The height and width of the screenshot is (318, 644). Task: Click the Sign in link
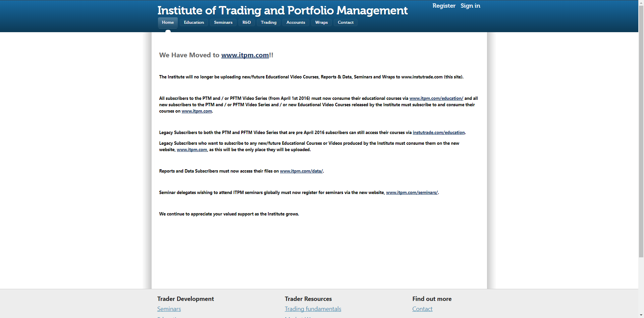(470, 6)
